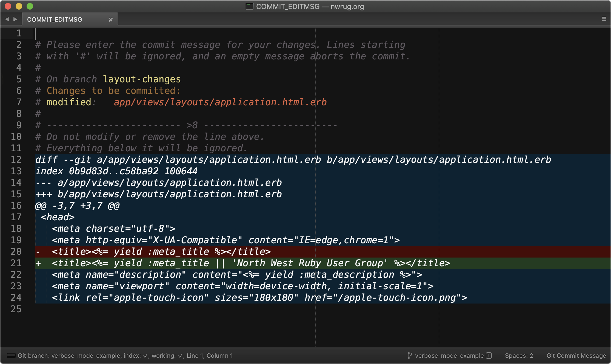
Task: Click the right arrow navigation icon
Action: click(15, 19)
